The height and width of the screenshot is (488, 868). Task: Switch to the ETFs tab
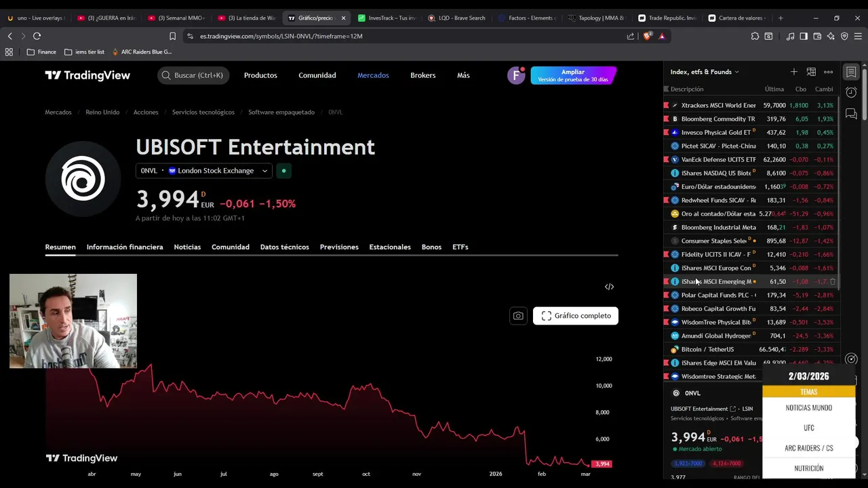(x=460, y=247)
